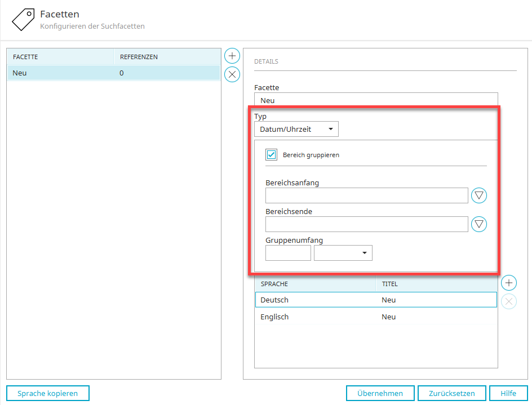This screenshot has height=405, width=532.
Task: Click the Gruppenumfang number field
Action: pyautogui.click(x=288, y=253)
